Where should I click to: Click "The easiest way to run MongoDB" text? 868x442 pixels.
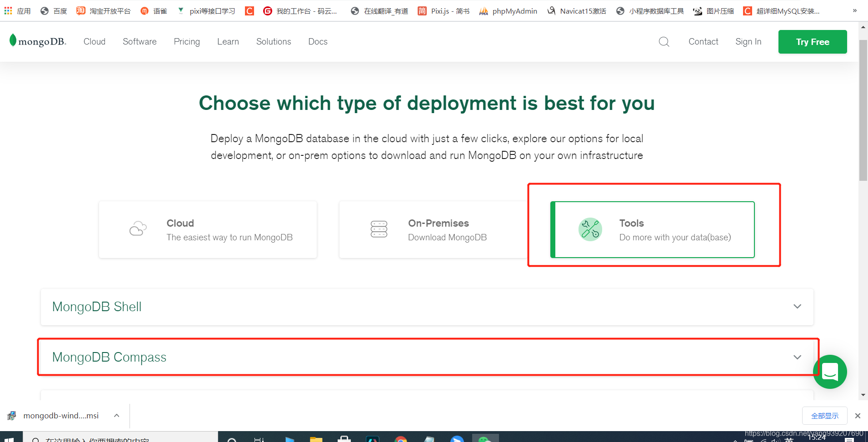(x=229, y=238)
